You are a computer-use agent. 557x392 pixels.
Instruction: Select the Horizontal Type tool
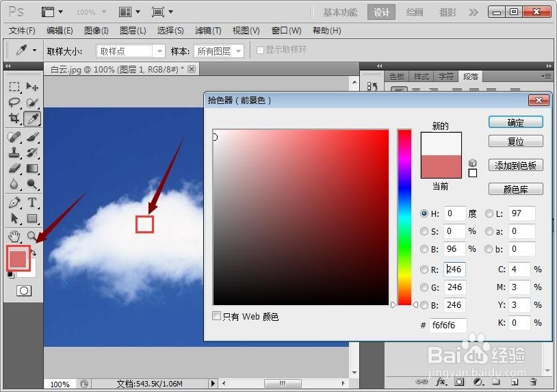click(32, 202)
